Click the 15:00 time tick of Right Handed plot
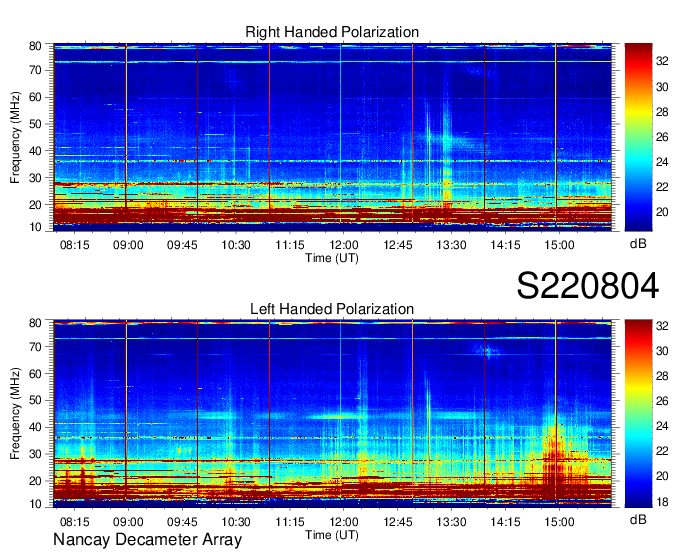The image size is (680, 552). coord(559,245)
